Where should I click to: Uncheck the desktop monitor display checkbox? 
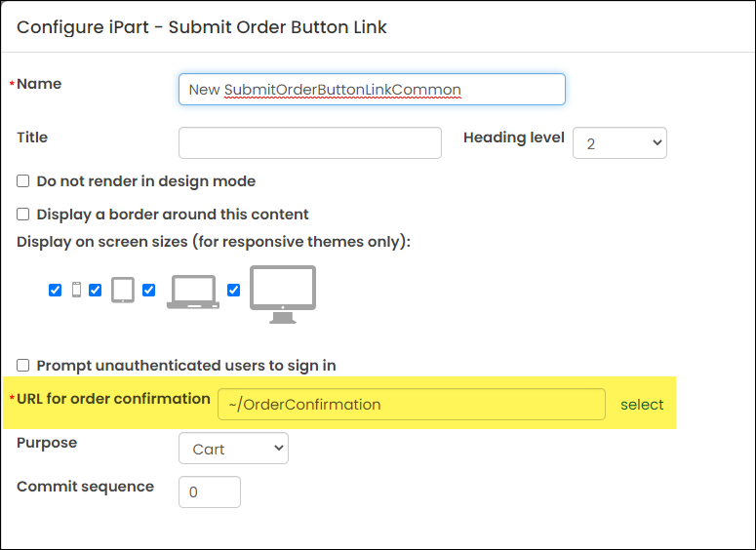tap(233, 291)
